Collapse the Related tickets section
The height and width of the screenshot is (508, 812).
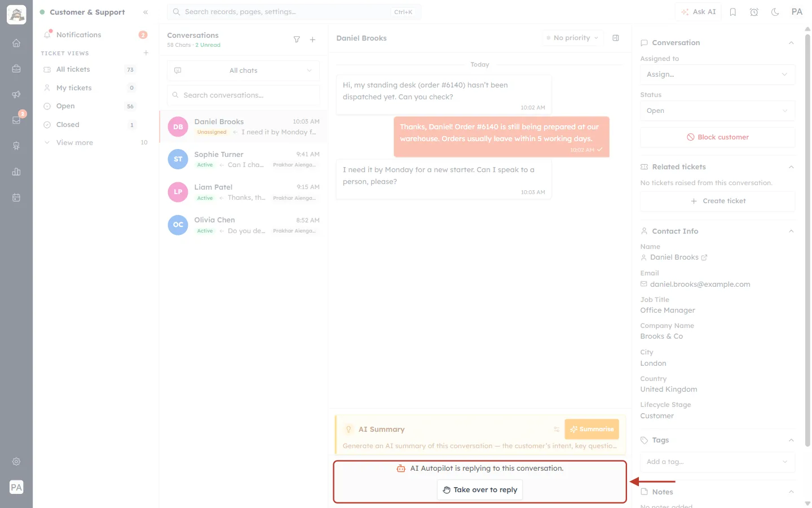pos(791,167)
